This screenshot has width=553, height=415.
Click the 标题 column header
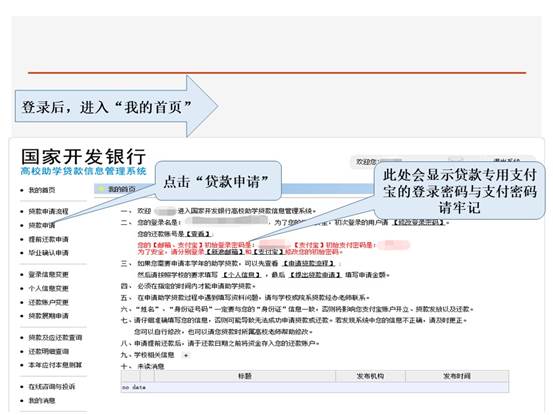(245, 376)
